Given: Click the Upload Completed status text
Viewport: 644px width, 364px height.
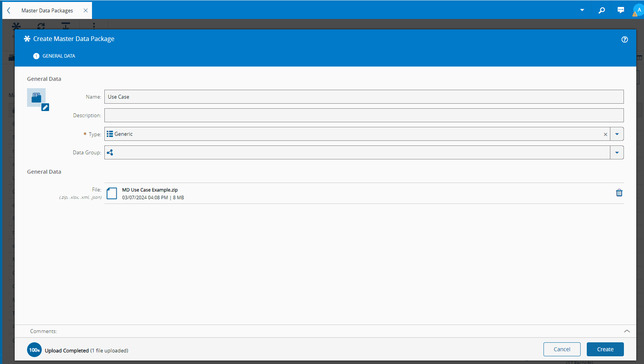Looking at the screenshot, I should (x=67, y=350).
